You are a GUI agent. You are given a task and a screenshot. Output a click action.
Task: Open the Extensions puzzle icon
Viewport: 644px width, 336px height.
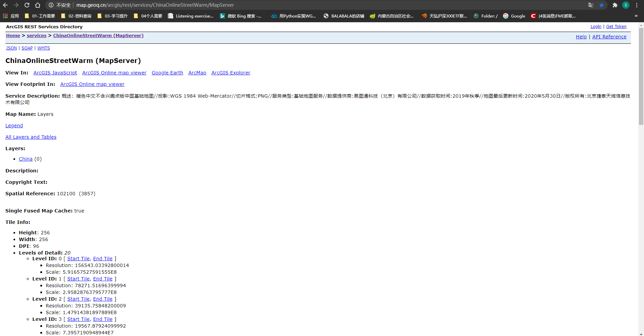pos(614,5)
